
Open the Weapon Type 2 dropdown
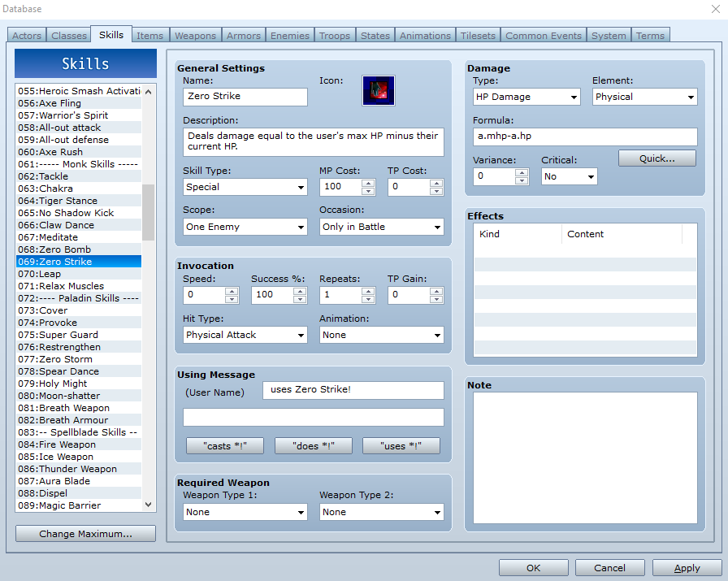pyautogui.click(x=382, y=512)
